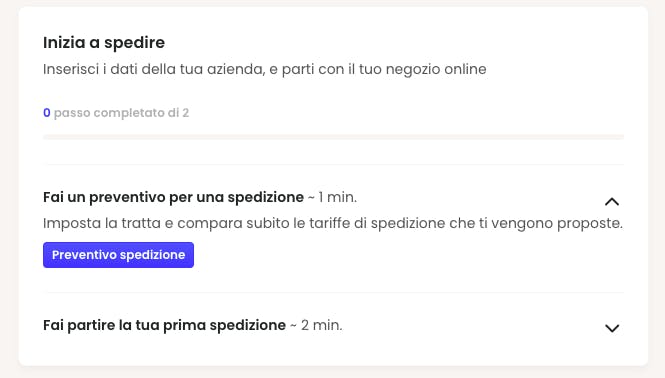Click the blue Preventivo spedizione button

[118, 255]
